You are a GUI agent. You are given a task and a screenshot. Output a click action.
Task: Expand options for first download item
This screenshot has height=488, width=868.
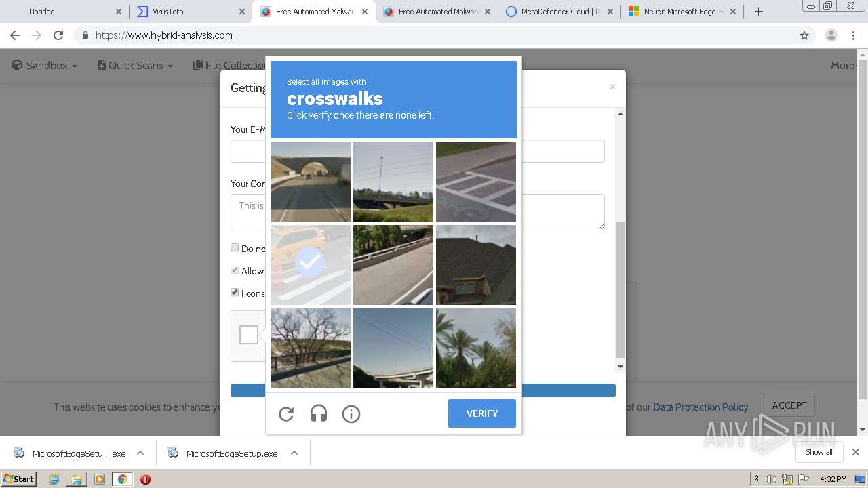(140, 453)
